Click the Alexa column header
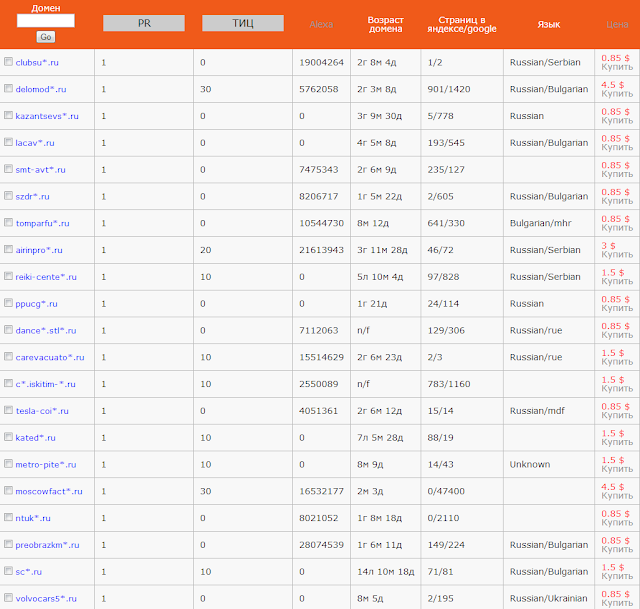Screen dimensions: 640x609 point(321,24)
